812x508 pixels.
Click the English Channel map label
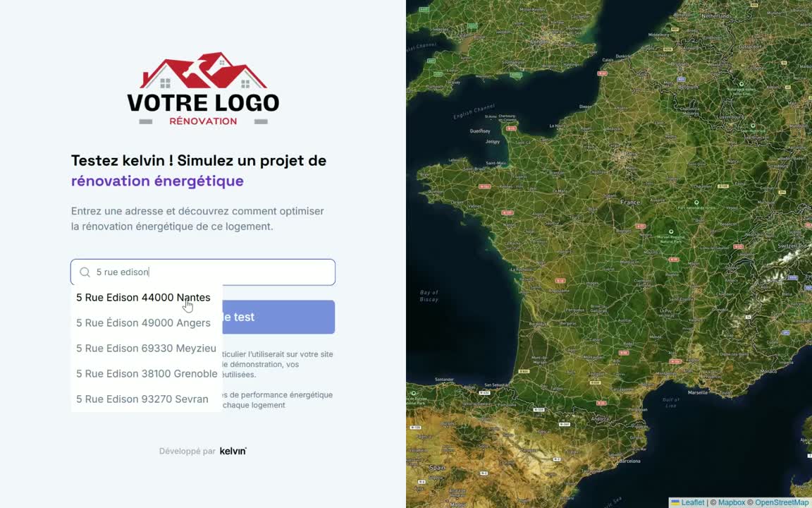[x=474, y=111]
